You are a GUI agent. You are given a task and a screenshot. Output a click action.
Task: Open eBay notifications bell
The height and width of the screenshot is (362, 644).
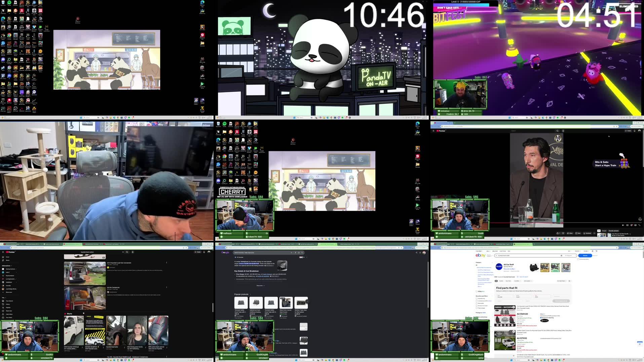(593, 251)
